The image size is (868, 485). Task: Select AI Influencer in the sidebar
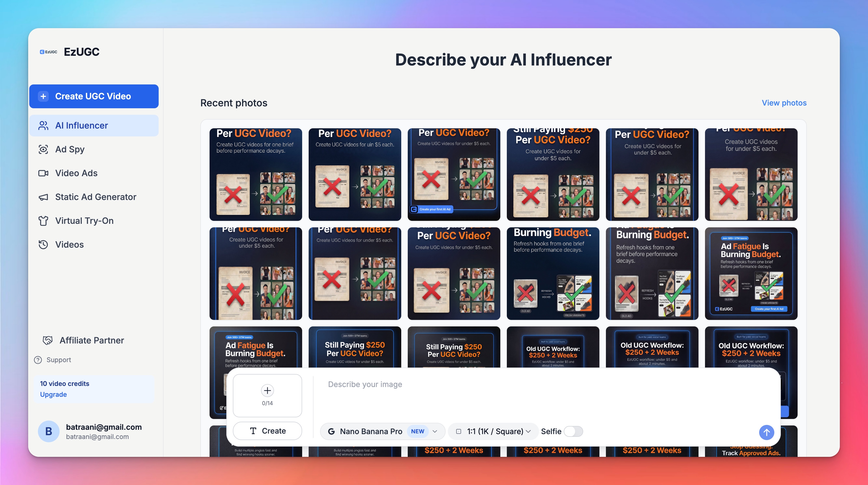point(94,125)
